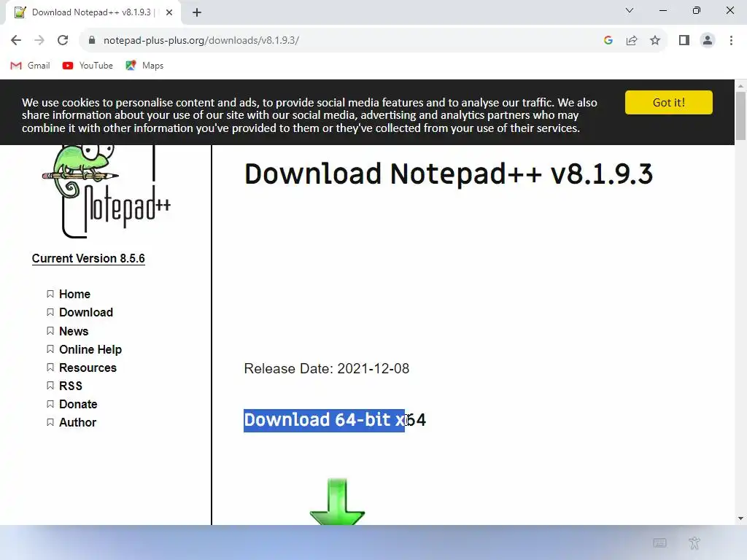The image size is (747, 560).
Task: Click scrollbar up arrow
Action: tap(740, 86)
